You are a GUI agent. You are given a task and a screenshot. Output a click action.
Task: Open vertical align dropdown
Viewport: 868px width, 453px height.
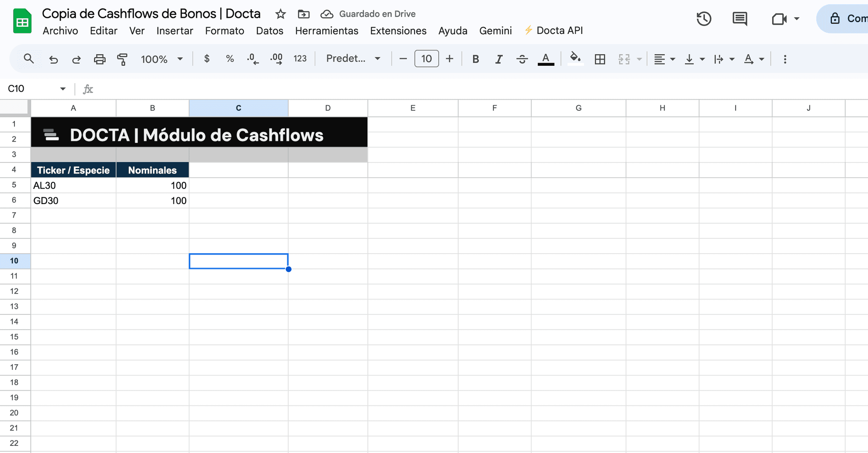point(694,59)
